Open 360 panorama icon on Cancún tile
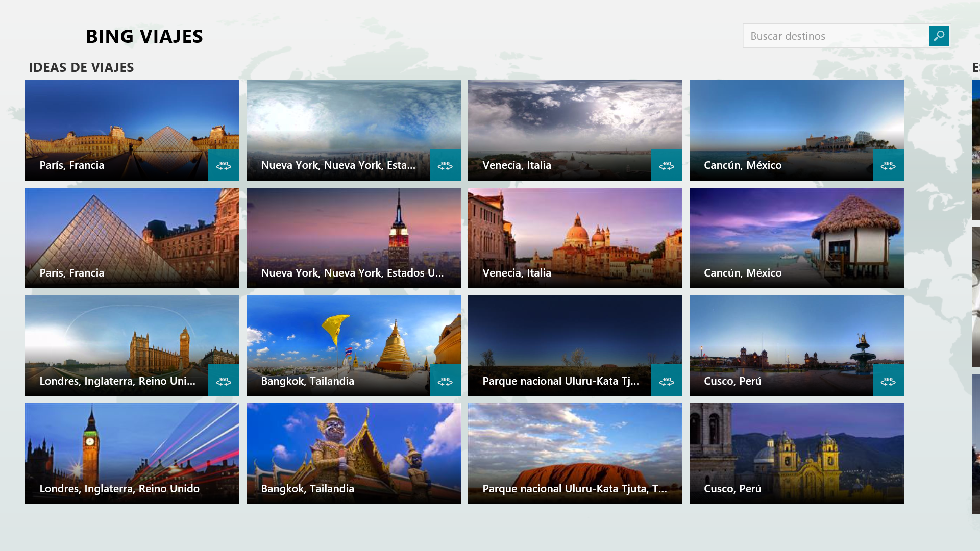This screenshot has width=980, height=551. pos(888,165)
